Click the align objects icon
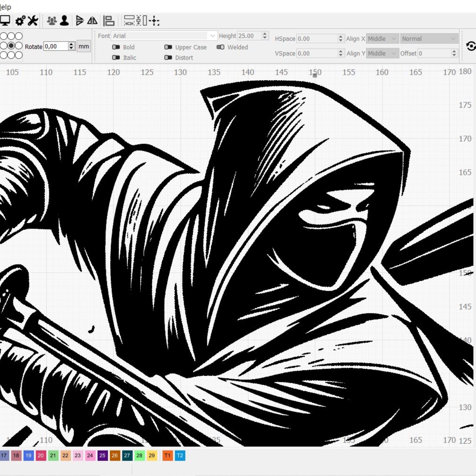 (x=109, y=21)
